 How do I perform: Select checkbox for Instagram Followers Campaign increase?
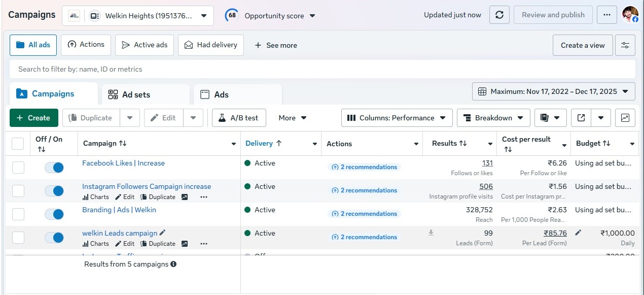point(18,191)
